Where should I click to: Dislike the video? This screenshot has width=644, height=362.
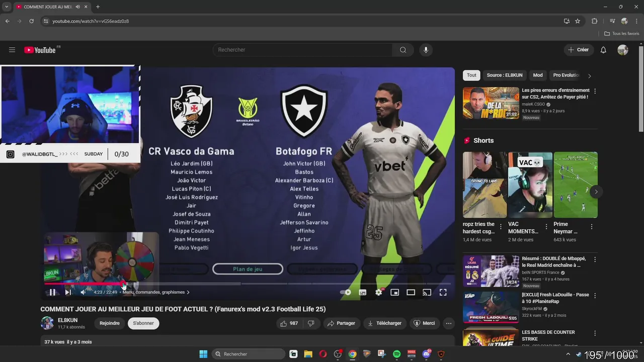point(311,323)
